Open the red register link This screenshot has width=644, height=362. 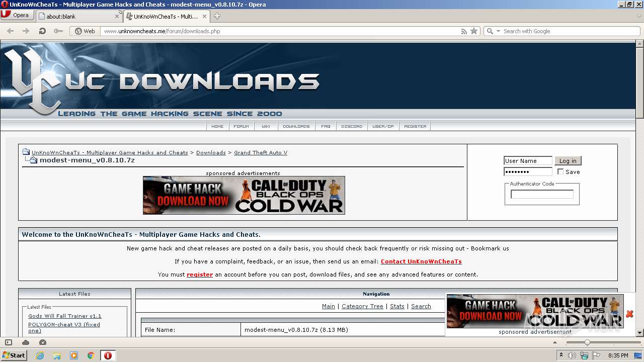200,275
